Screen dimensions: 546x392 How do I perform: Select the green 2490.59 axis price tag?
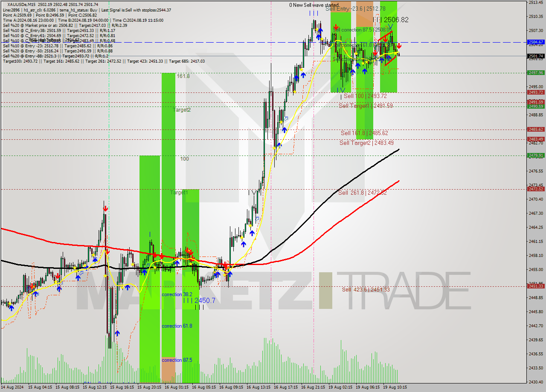coord(536,107)
